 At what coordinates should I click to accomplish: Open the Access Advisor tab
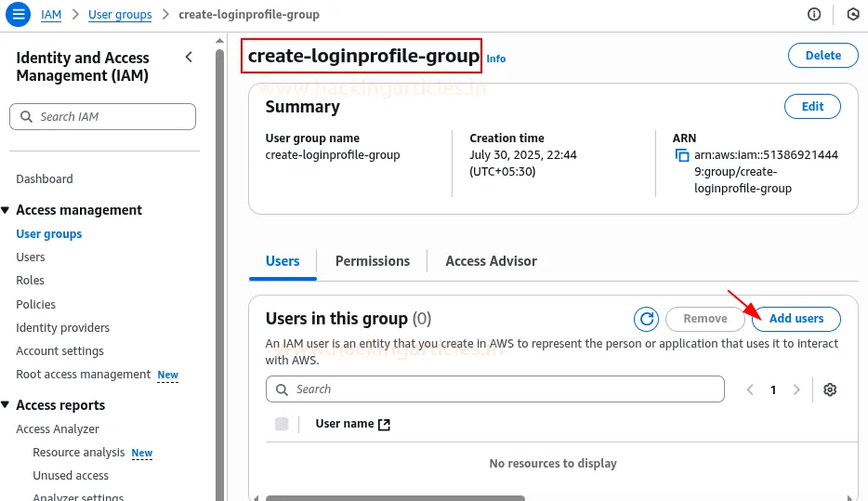tap(491, 261)
